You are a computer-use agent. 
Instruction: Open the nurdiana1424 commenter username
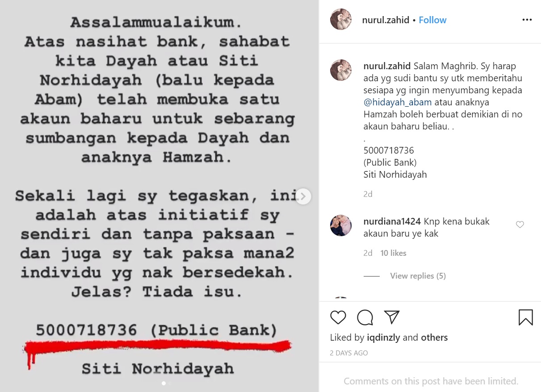392,221
